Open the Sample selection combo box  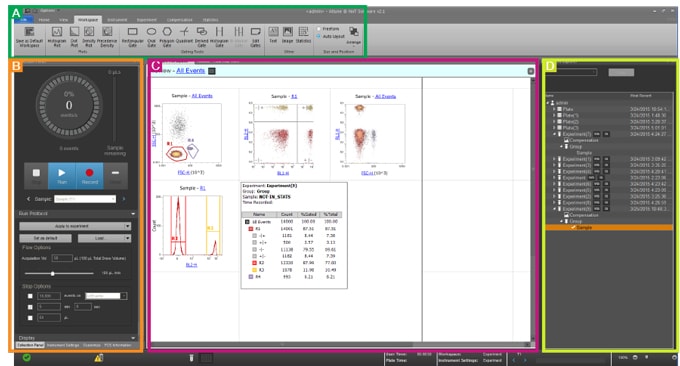(x=85, y=199)
